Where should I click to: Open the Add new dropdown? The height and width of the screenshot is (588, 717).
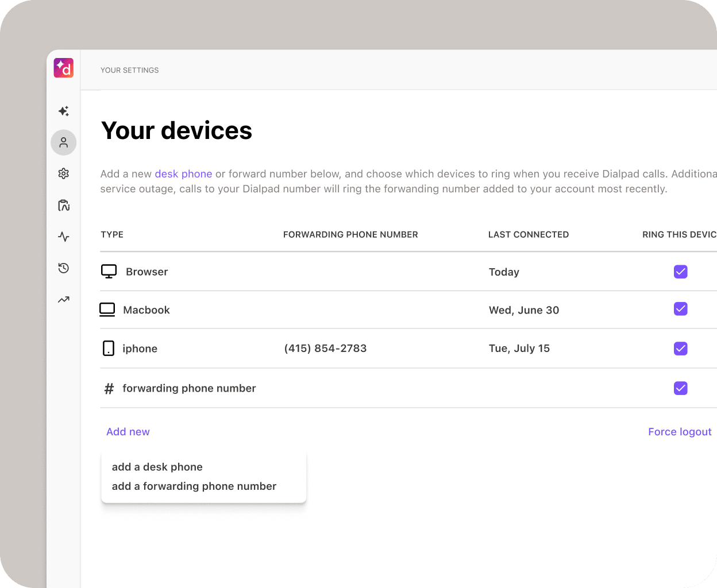click(128, 431)
